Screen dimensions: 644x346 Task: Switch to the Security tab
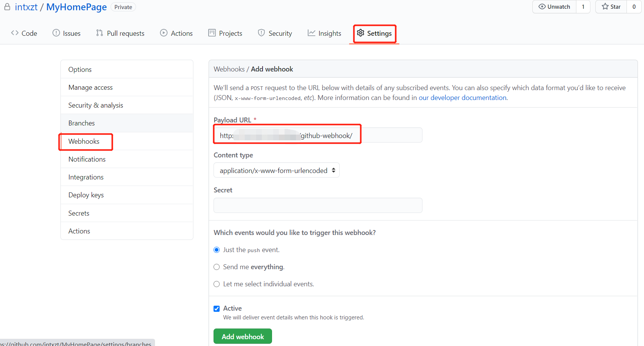(275, 33)
